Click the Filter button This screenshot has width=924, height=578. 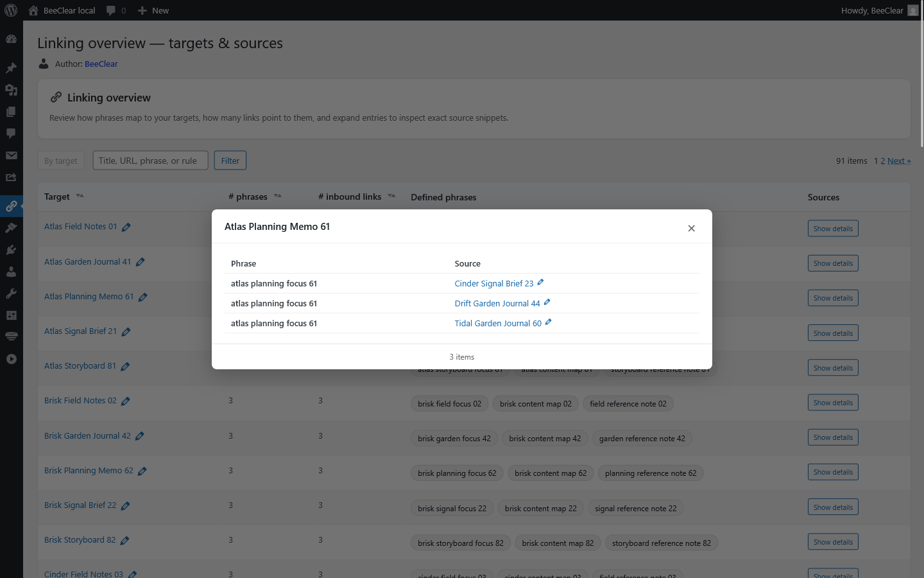click(x=230, y=160)
